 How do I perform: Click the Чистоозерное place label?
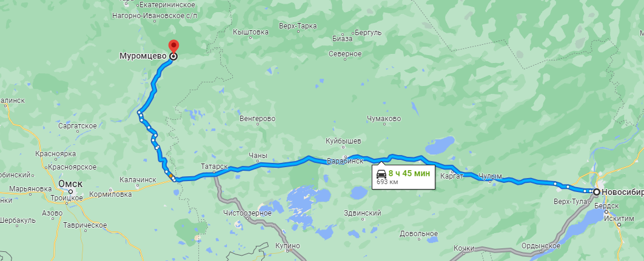pyautogui.click(x=247, y=213)
